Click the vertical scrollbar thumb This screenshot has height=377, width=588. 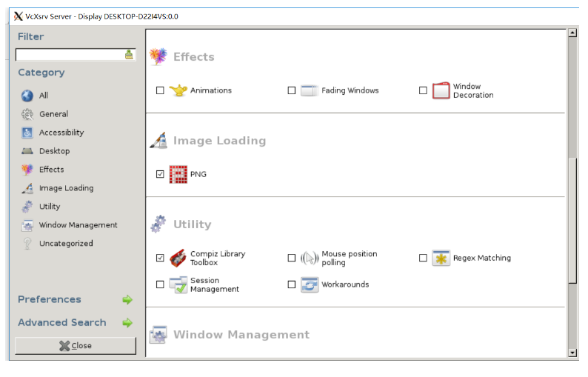tap(572, 221)
